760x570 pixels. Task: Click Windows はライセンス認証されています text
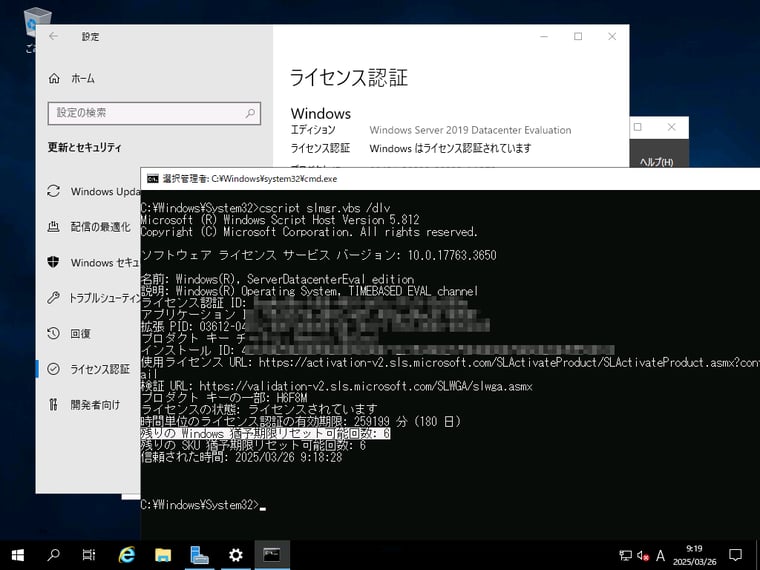point(450,148)
